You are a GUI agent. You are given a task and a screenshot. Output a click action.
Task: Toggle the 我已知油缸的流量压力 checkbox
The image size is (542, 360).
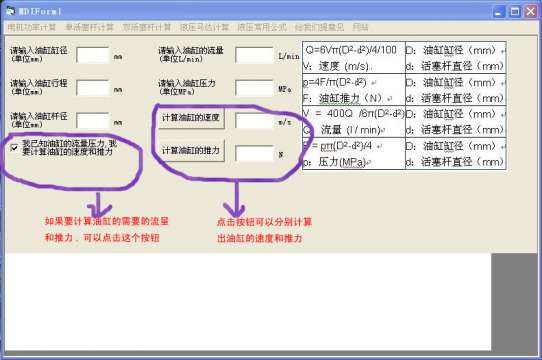coord(14,148)
